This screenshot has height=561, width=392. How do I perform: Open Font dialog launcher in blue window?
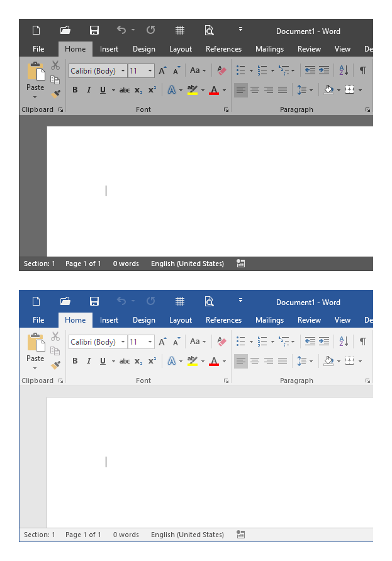point(227,381)
